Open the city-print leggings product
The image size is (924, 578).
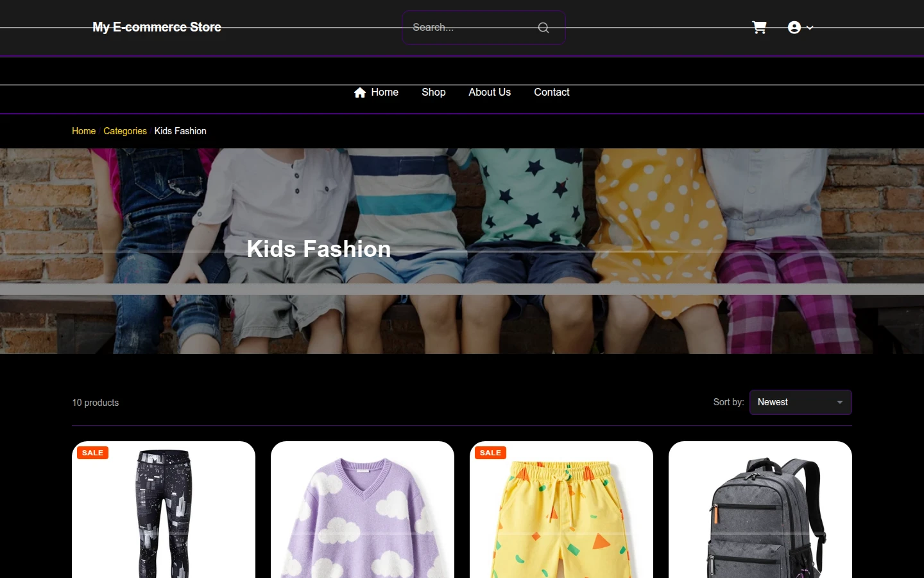click(x=164, y=510)
